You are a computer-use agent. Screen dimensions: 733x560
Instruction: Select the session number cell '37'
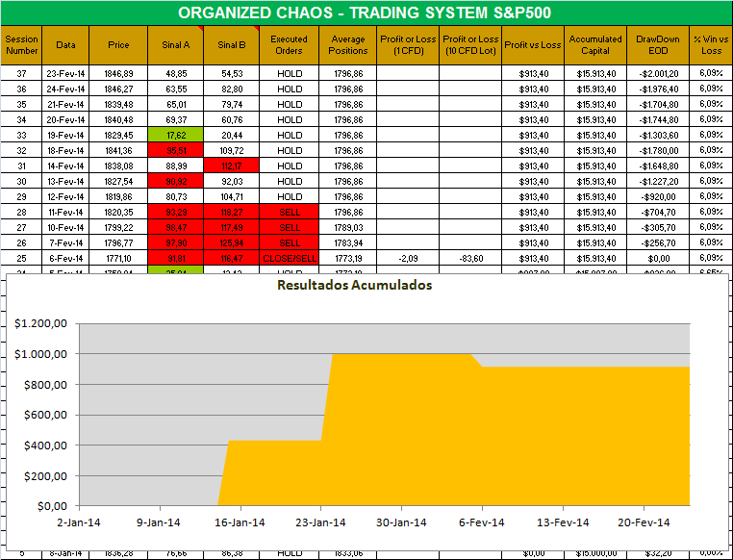pyautogui.click(x=21, y=73)
